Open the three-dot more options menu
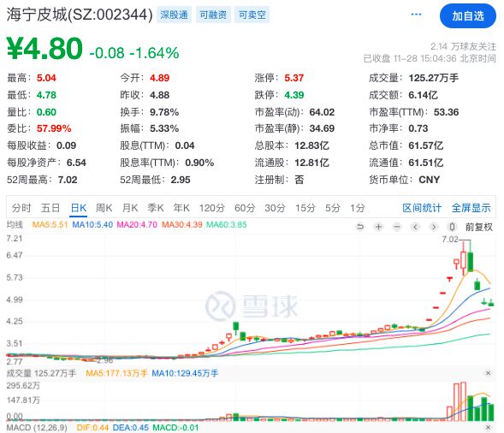504x433 pixels. [416, 15]
